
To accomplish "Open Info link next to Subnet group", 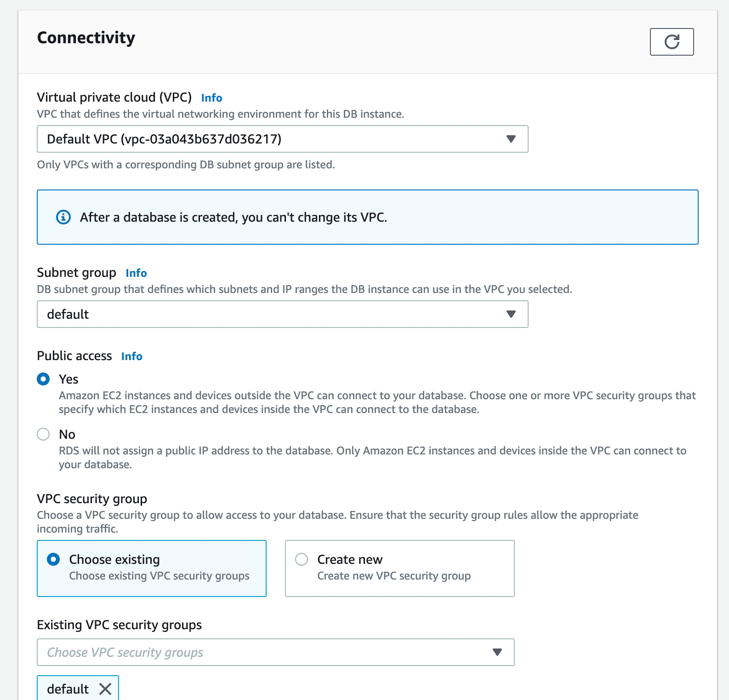I will pos(136,273).
